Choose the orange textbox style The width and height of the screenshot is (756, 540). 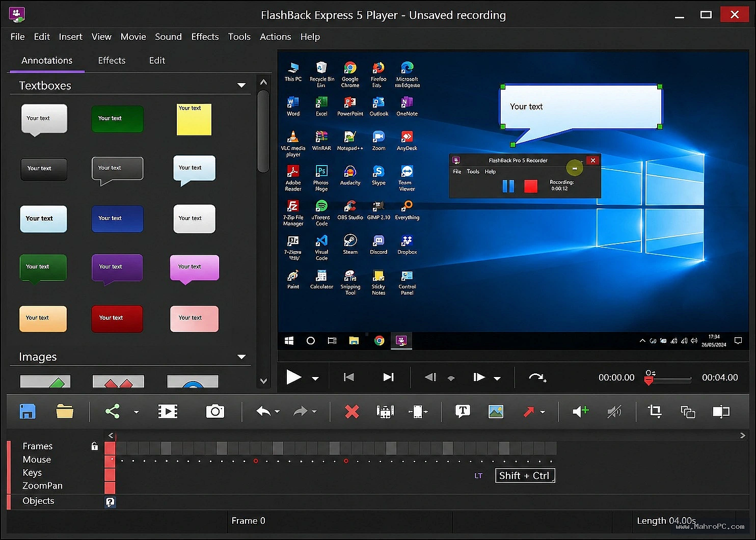[43, 318]
